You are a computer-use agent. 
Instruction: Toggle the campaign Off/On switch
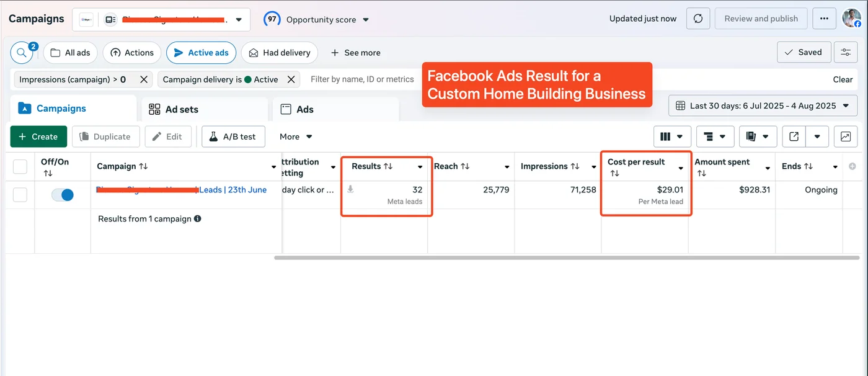coord(62,194)
